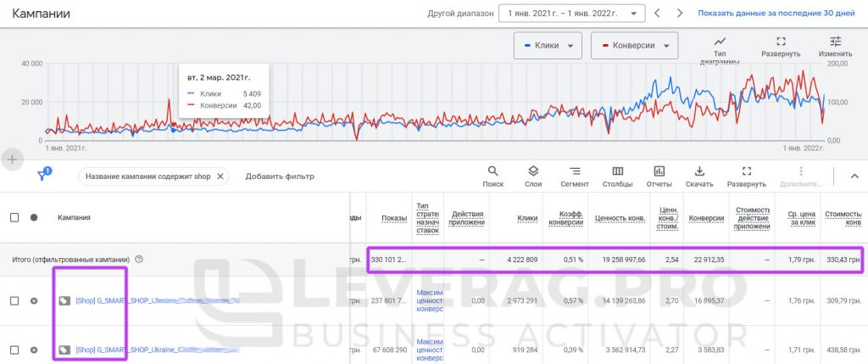868x364 pixels.
Task: Sort by Показы column
Action: pyautogui.click(x=393, y=218)
